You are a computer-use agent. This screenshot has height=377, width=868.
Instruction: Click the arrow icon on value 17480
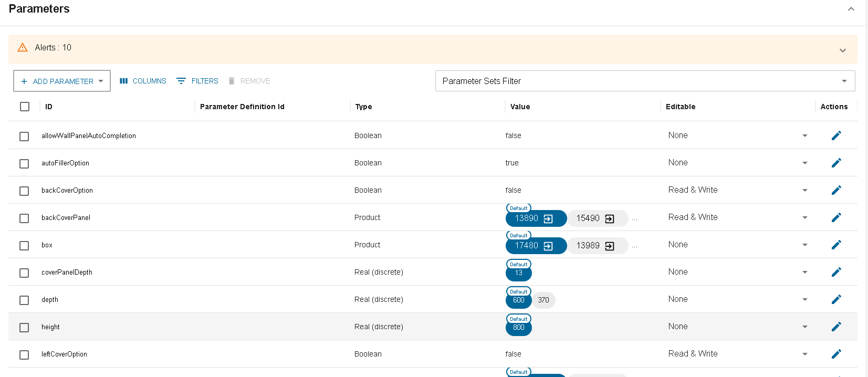click(548, 246)
